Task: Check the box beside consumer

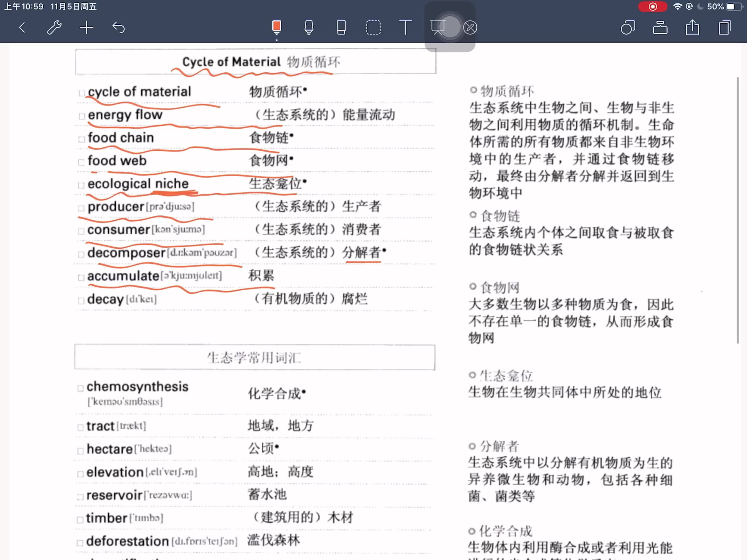Action: coord(81,231)
